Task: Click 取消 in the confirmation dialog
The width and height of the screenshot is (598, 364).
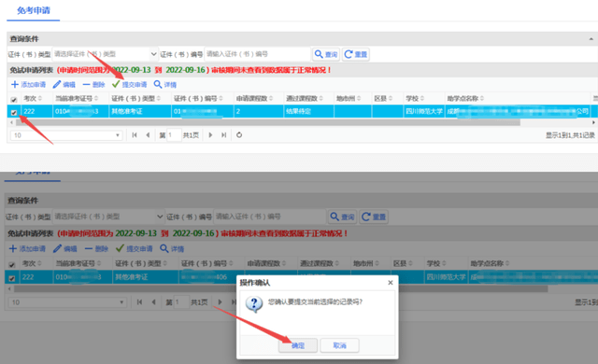Action: (339, 345)
